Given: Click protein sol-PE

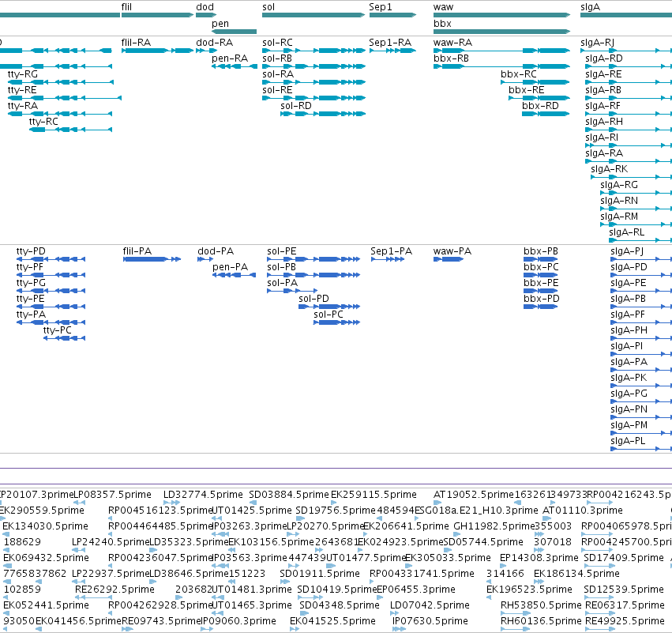Looking at the screenshot, I should 313,259.
